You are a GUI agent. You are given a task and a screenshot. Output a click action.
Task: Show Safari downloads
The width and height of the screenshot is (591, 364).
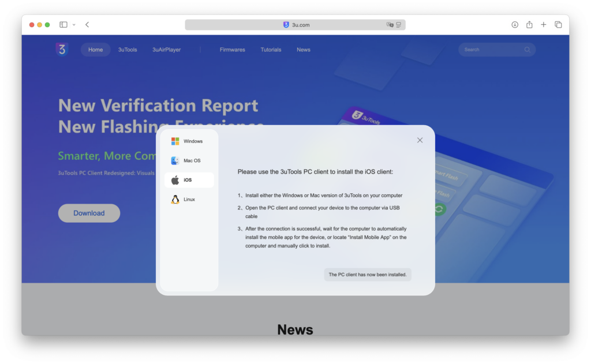point(515,24)
